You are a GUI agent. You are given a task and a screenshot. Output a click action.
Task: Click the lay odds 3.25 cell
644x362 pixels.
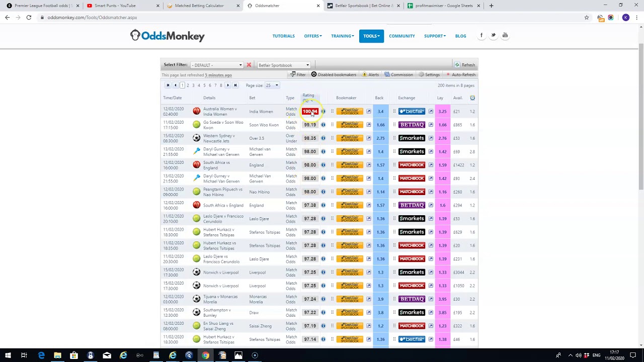[442, 112]
